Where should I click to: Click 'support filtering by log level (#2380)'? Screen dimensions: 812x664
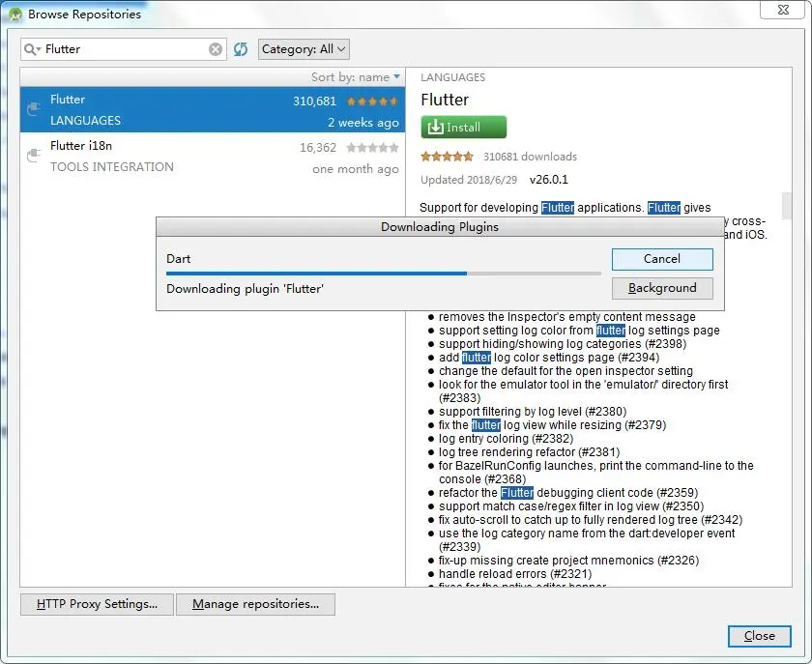[x=533, y=411]
